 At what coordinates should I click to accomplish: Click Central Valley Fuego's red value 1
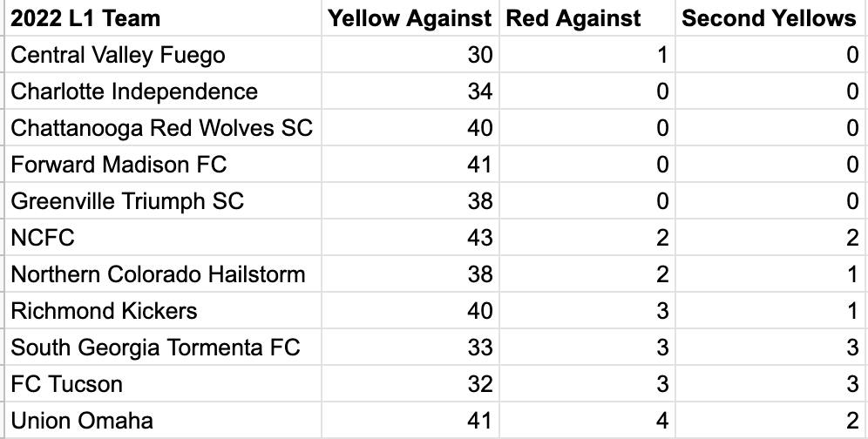tap(661, 55)
